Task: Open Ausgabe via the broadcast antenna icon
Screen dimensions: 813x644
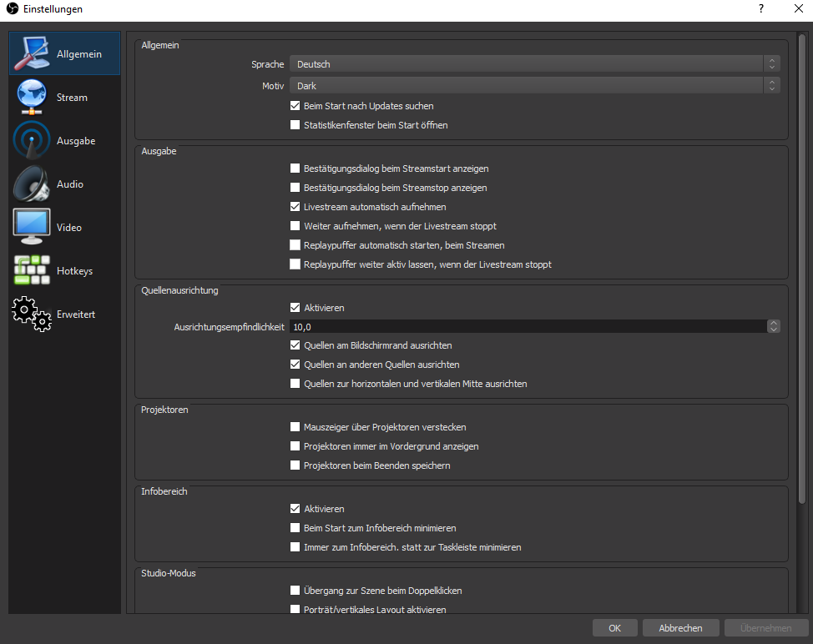Action: click(x=32, y=141)
